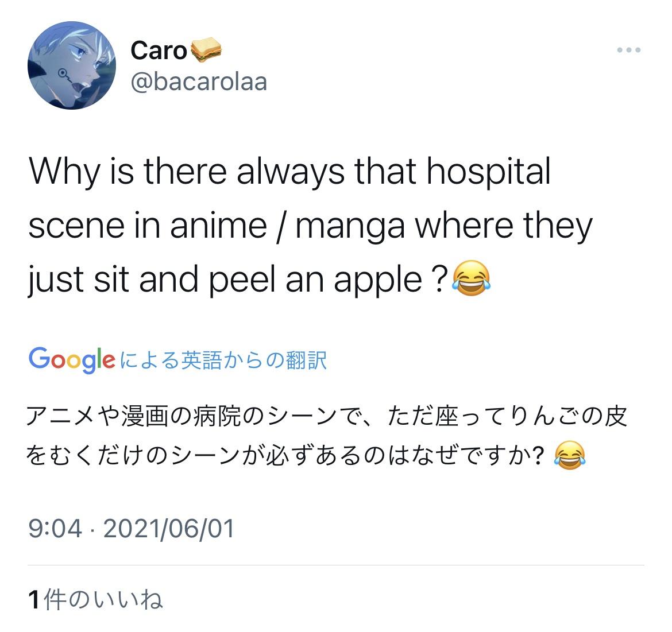Click the 9:04 timestamp
This screenshot has height=632, width=672.
pos(55,528)
